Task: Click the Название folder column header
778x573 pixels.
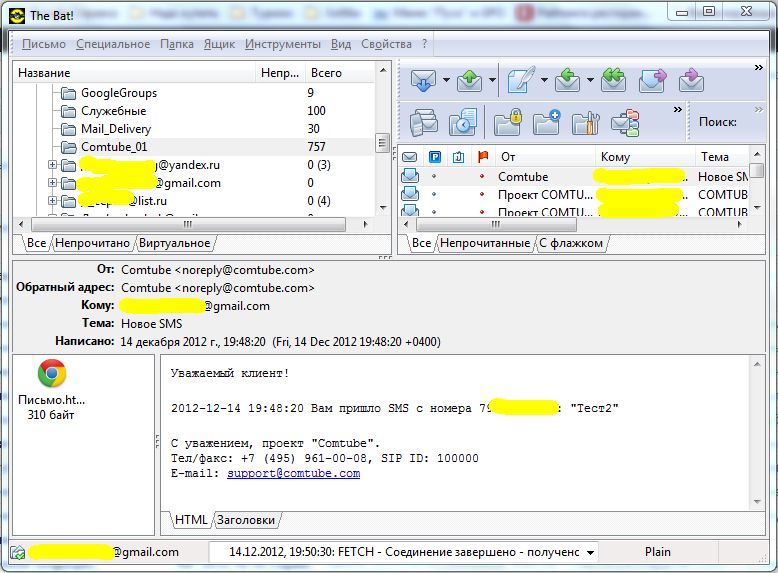Action: (134, 73)
